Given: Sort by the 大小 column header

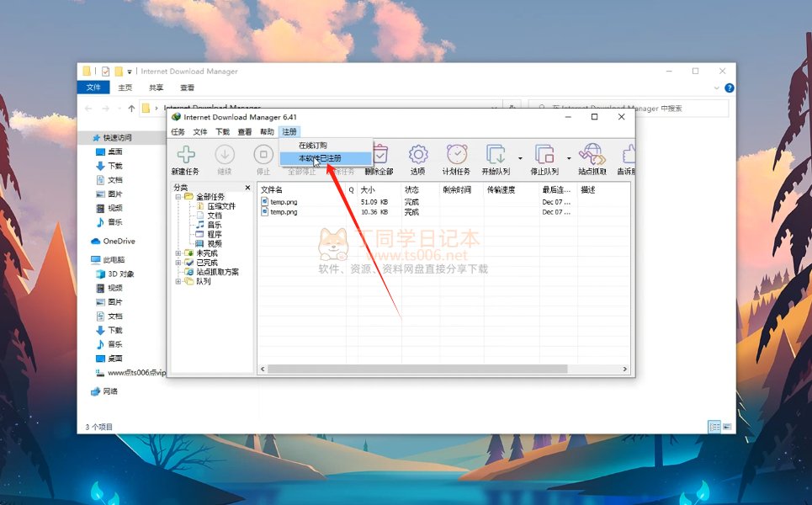Looking at the screenshot, I should coord(379,189).
